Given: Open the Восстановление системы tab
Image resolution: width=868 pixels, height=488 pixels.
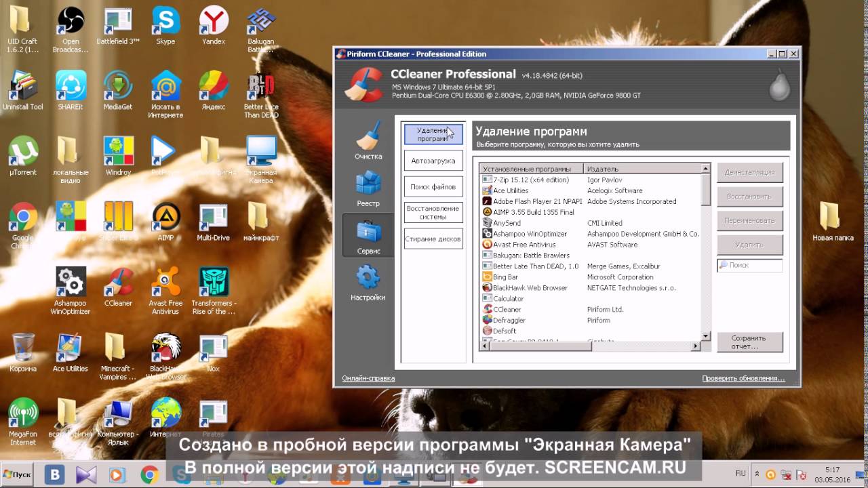Looking at the screenshot, I should pos(433,213).
